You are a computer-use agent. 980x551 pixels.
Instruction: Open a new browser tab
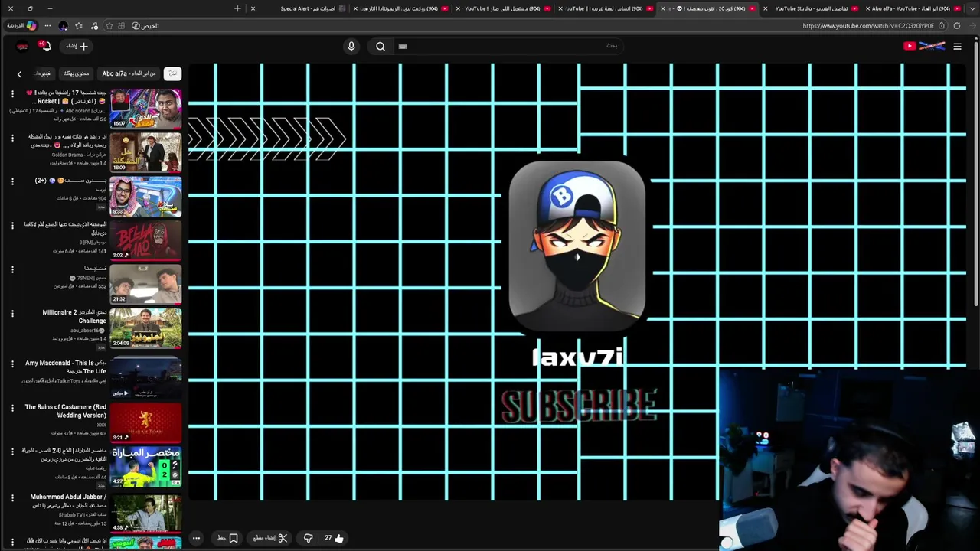237,8
